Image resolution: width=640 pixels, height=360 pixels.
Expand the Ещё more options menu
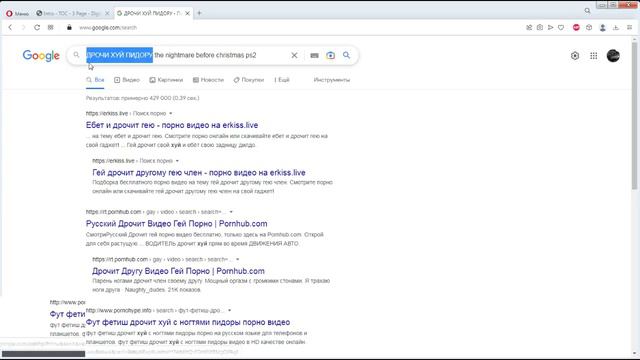[x=282, y=80]
